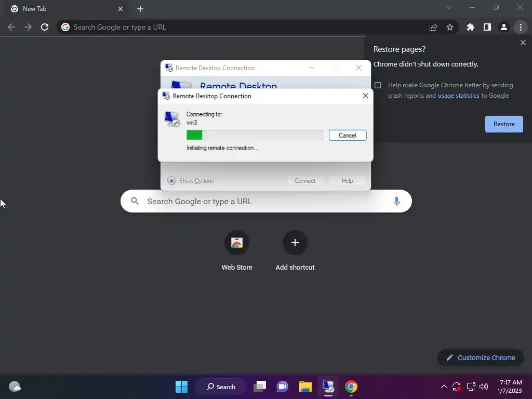Click Chrome's back navigation arrow

click(11, 27)
